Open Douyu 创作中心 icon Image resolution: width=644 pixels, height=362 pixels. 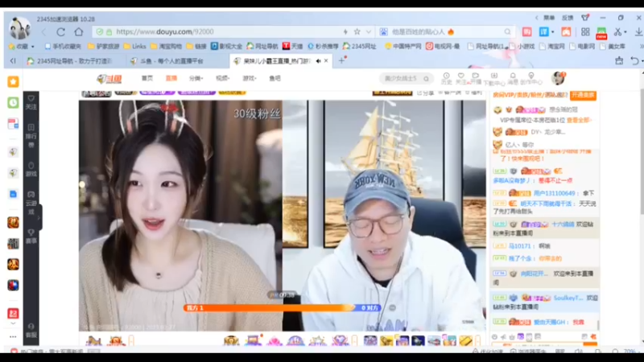(x=531, y=79)
